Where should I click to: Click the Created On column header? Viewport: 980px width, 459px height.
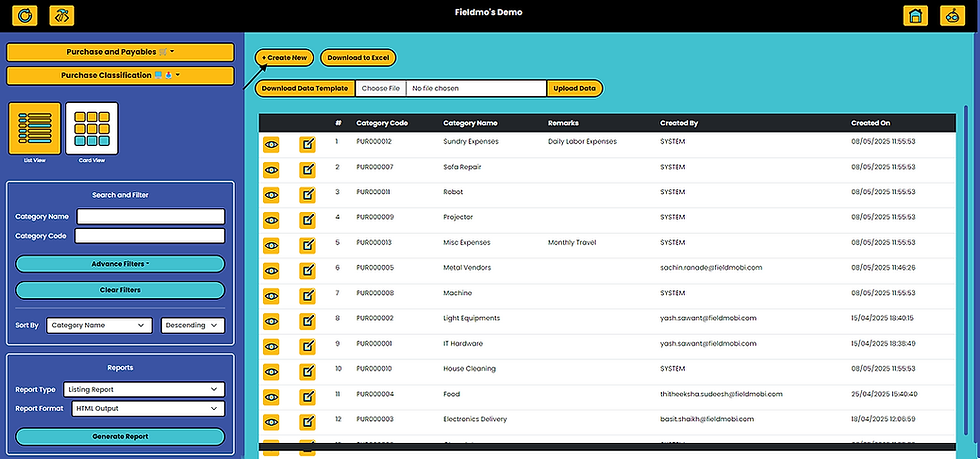[871, 123]
